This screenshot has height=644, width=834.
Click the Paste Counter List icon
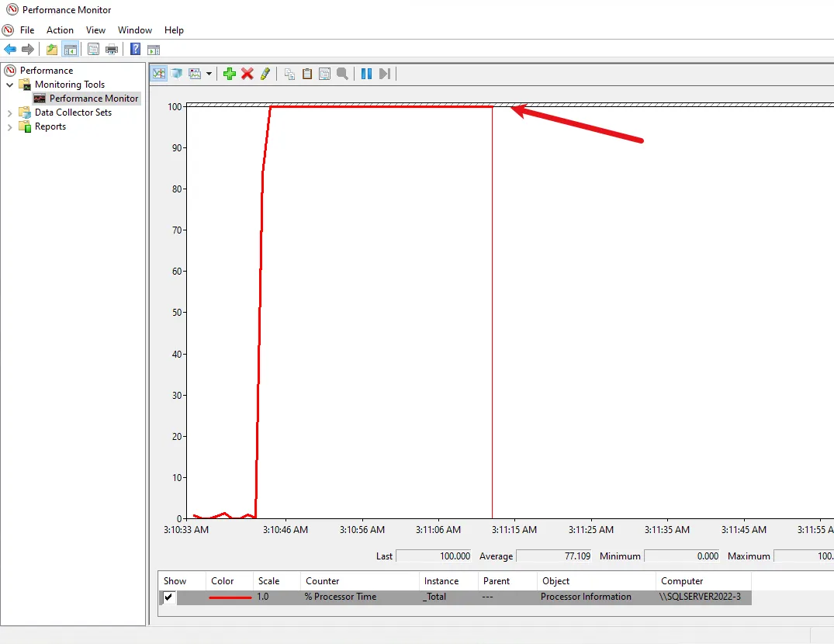click(x=307, y=74)
